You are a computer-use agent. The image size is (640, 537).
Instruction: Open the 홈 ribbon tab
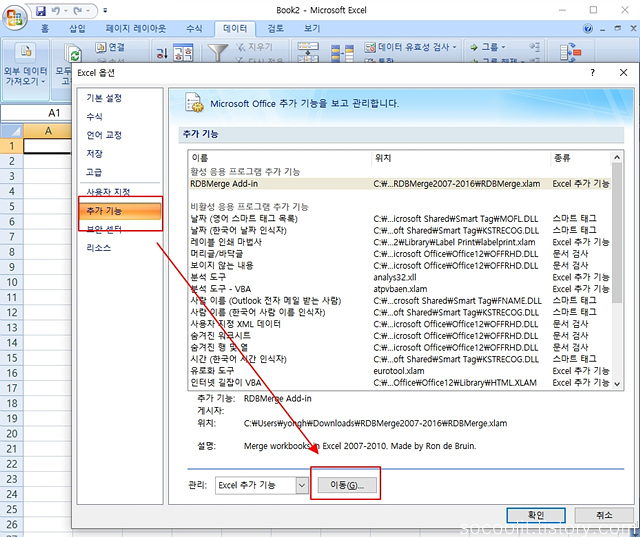[45, 29]
